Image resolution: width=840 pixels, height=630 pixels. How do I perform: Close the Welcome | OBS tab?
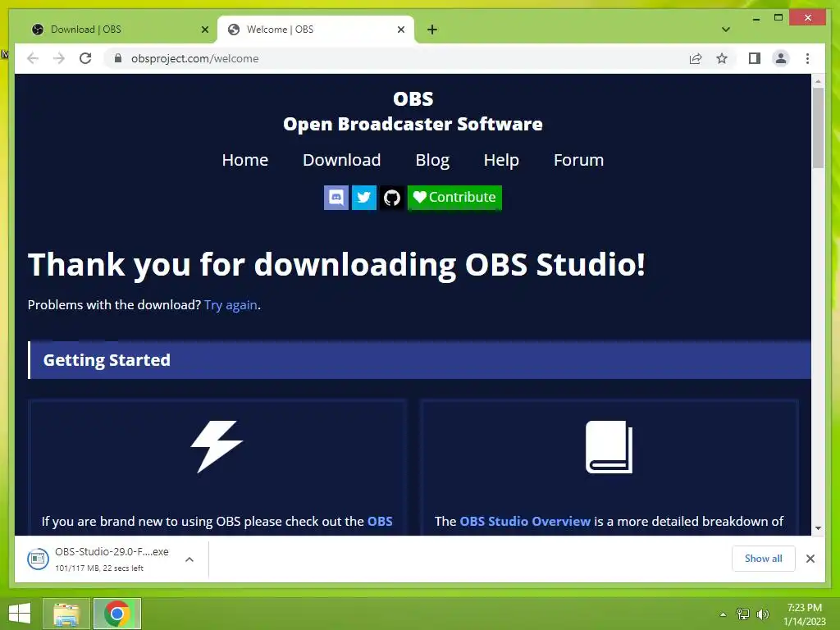pos(400,30)
